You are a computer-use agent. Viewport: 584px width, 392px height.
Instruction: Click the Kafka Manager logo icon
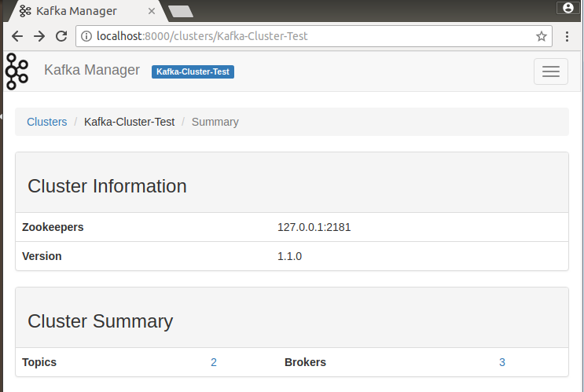coord(17,71)
